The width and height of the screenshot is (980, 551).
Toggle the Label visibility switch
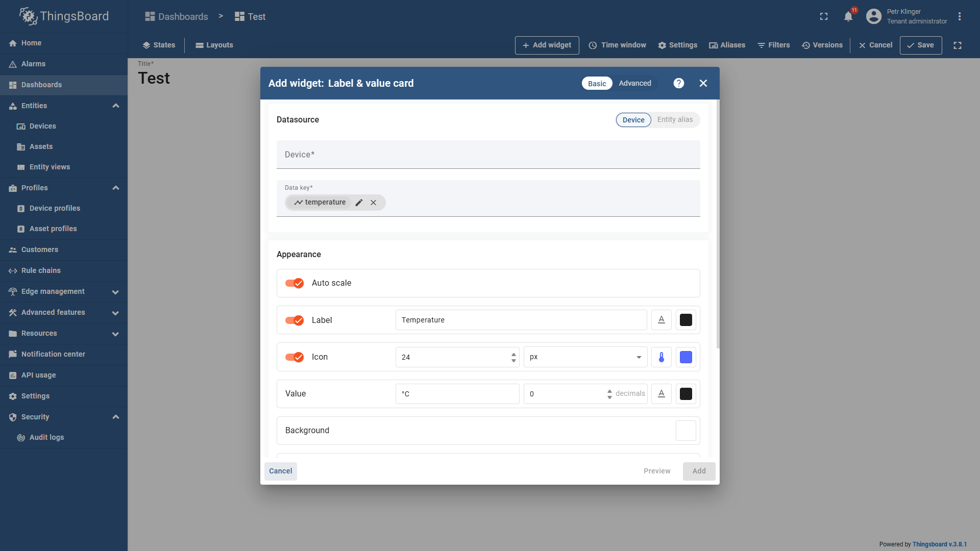point(294,320)
